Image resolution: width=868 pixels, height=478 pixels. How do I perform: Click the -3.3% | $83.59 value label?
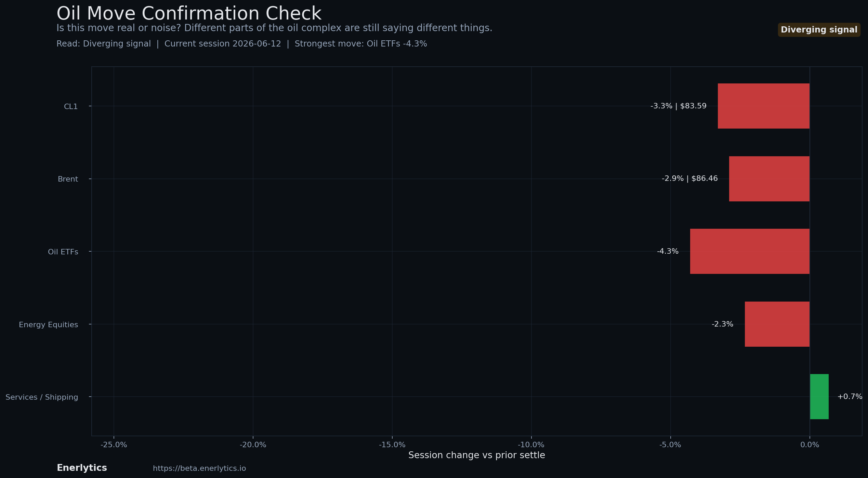click(x=678, y=106)
